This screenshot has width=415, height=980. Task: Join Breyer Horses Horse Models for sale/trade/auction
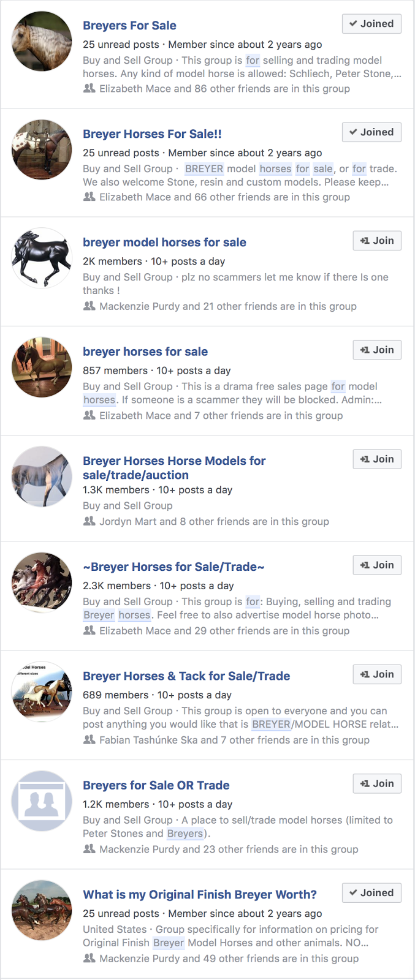coord(377,459)
